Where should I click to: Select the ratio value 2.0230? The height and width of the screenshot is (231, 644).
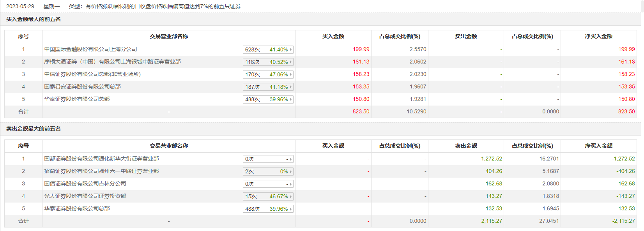pyautogui.click(x=418, y=74)
